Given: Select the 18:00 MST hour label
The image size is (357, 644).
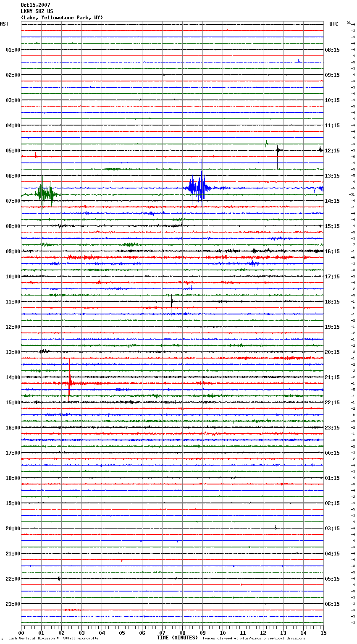Looking at the screenshot, I should [13, 478].
